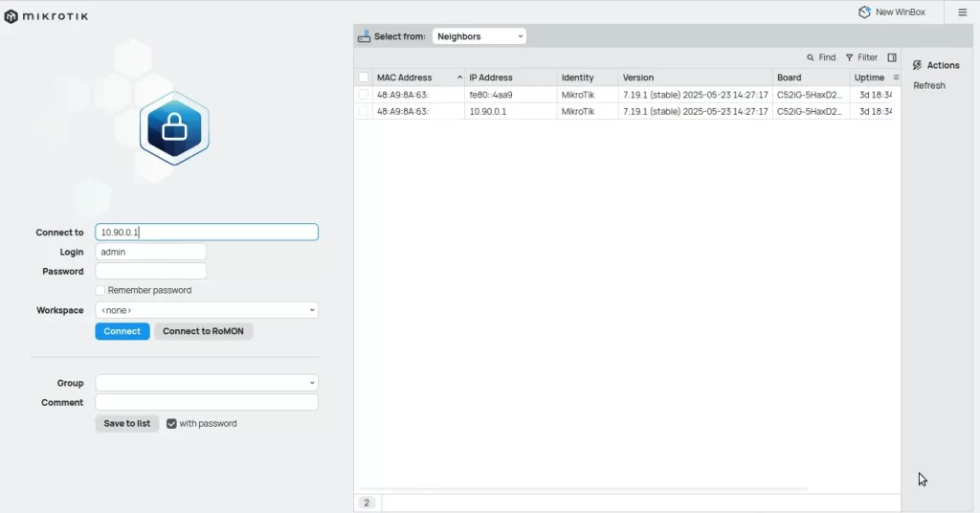Click the Filter funnel icon
Viewport: 980px width, 513px height.
[850, 57]
